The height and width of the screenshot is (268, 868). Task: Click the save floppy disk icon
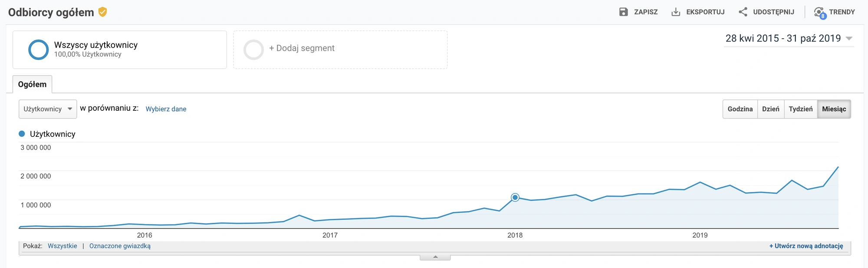(x=623, y=12)
